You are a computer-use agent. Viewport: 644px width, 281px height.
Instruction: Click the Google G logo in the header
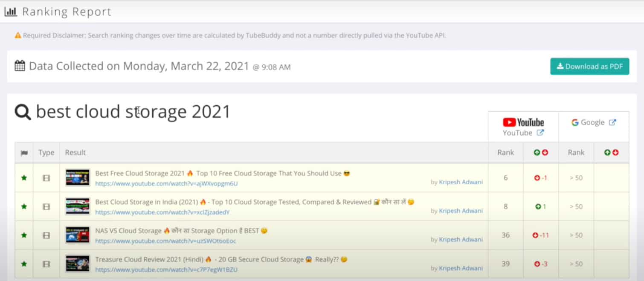tap(575, 122)
